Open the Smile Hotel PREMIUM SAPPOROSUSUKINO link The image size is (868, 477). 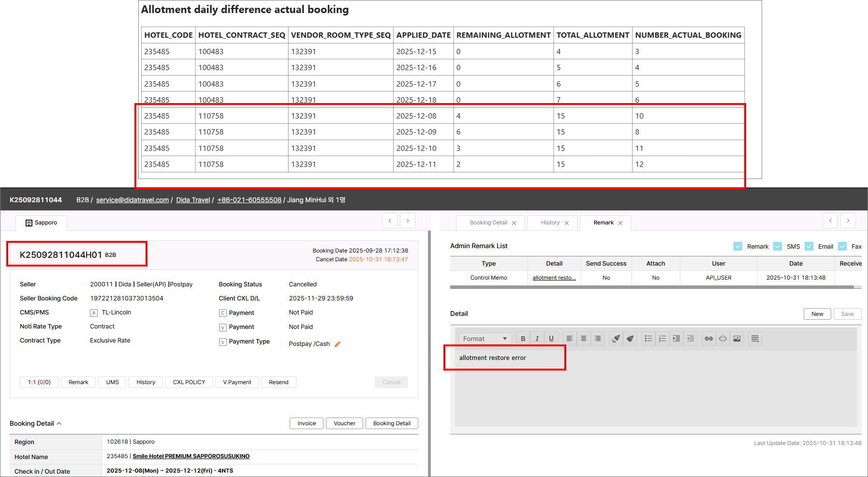click(191, 456)
